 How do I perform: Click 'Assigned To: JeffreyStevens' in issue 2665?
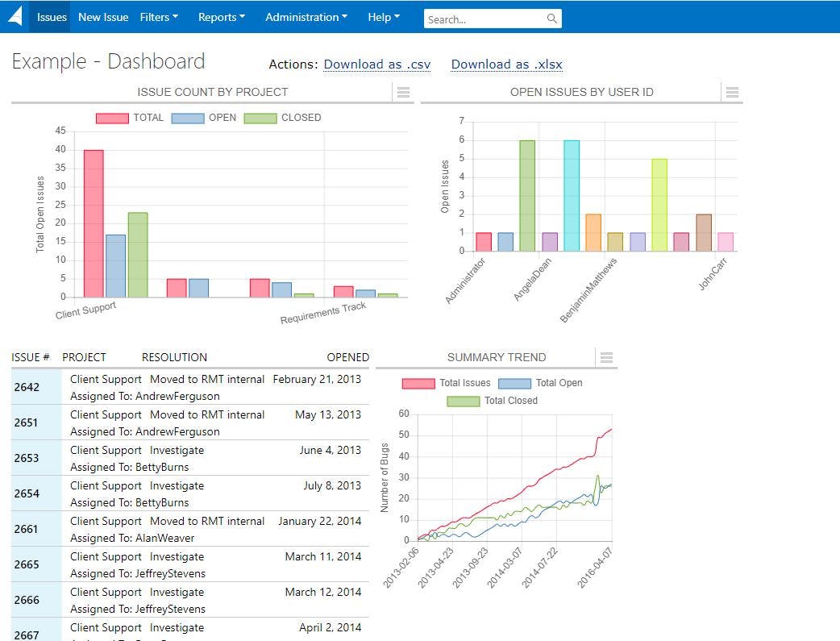point(138,573)
